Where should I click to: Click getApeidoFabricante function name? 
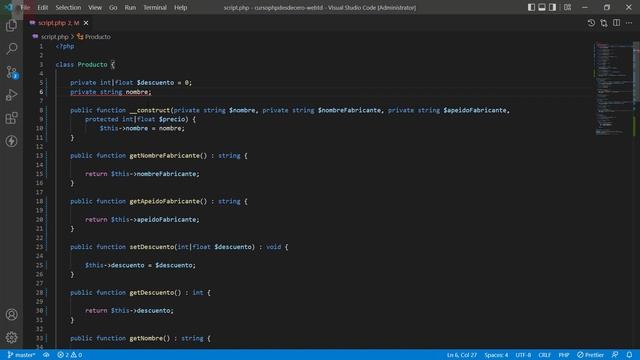(x=164, y=201)
